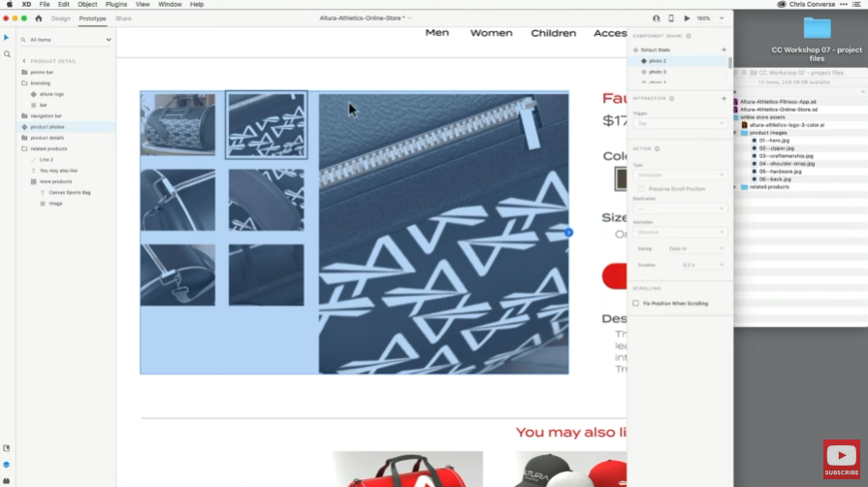Select 02--zipper.jpg in Finder window
The height and width of the screenshot is (487, 868).
776,148
